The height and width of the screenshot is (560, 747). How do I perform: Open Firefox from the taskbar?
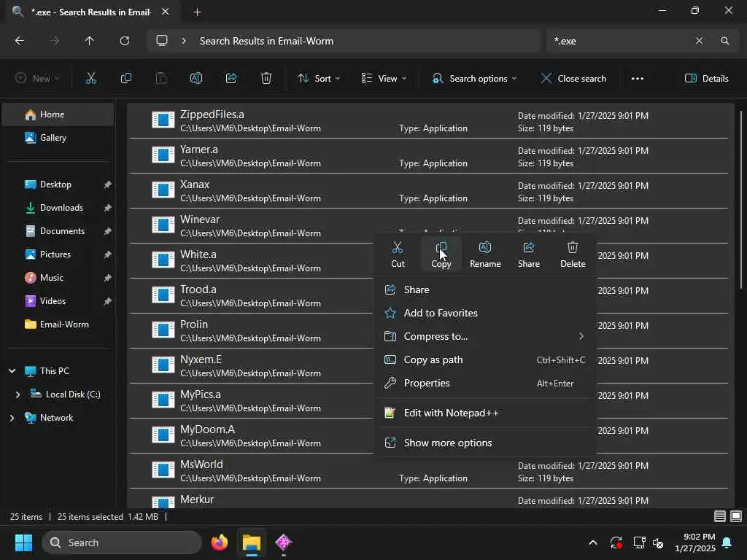click(x=219, y=542)
